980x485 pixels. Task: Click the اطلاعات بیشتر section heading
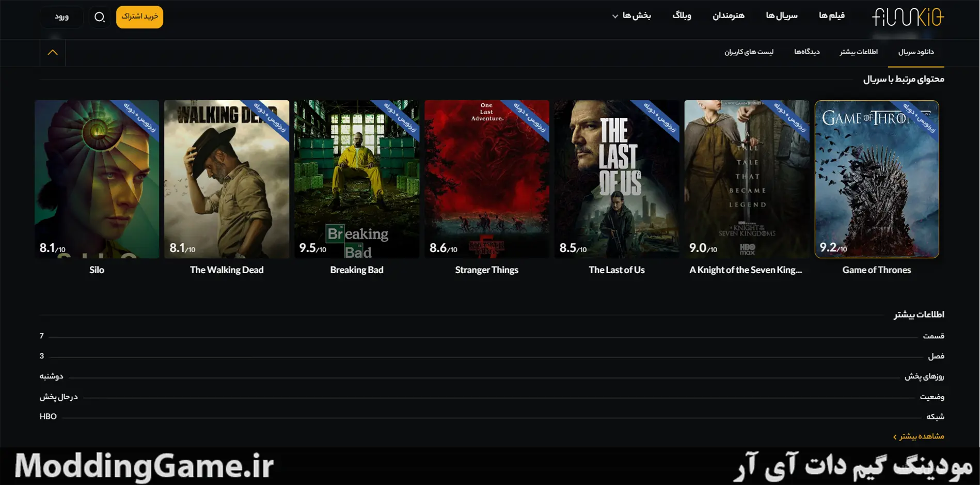[919, 315]
